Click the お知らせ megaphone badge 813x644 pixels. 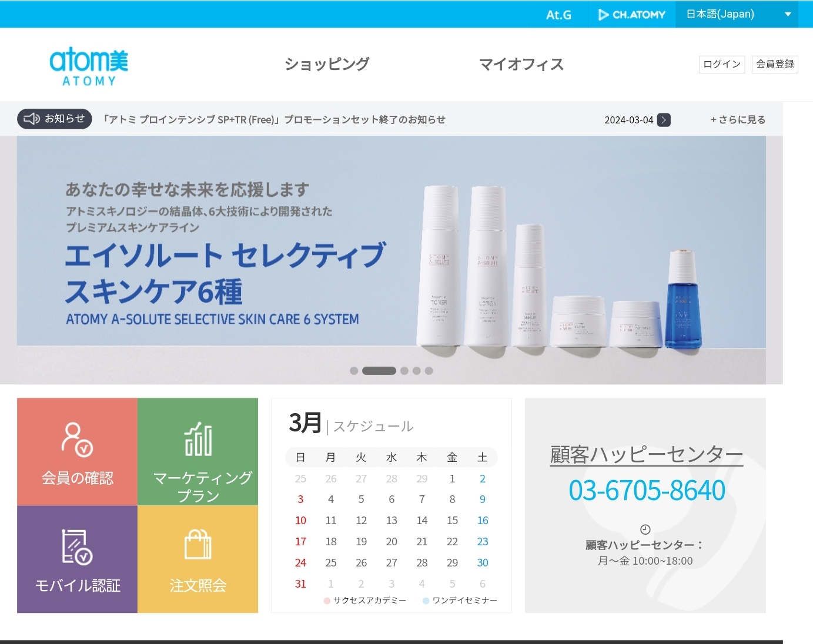click(x=55, y=119)
